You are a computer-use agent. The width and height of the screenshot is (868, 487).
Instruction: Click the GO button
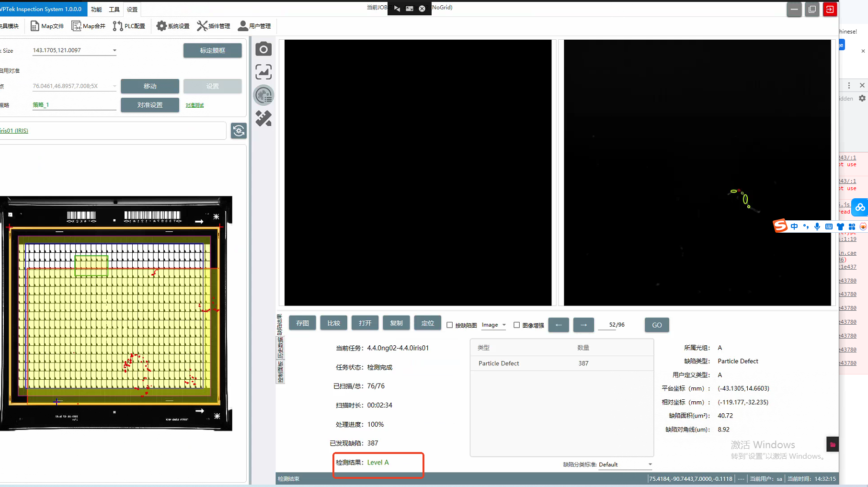[x=657, y=325]
